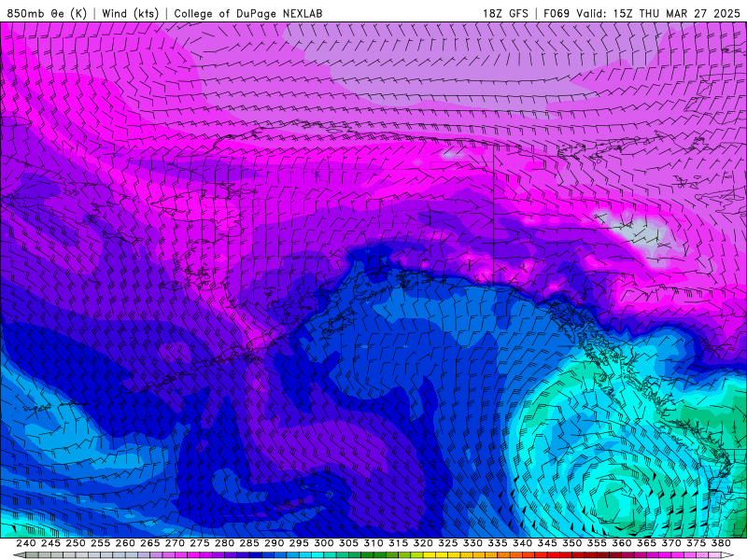This screenshot has width=747, height=560.
Task: Click the 320 color scale label
Action: pyautogui.click(x=423, y=543)
